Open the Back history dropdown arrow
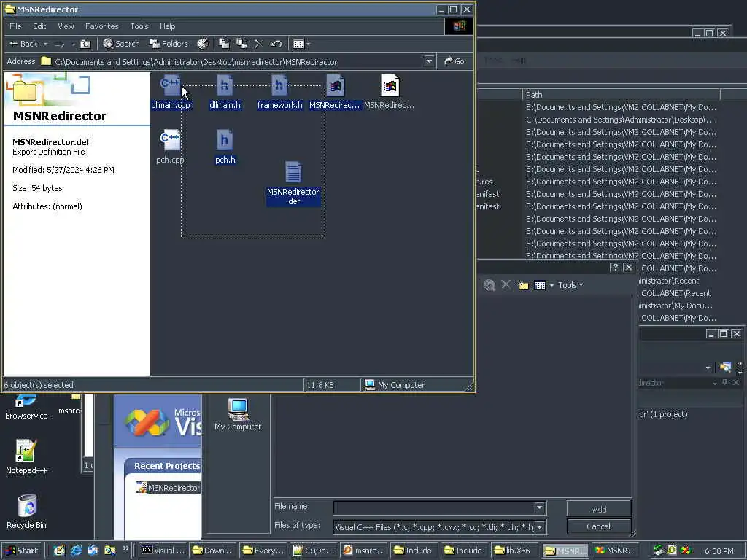The width and height of the screenshot is (747, 560). pyautogui.click(x=46, y=44)
